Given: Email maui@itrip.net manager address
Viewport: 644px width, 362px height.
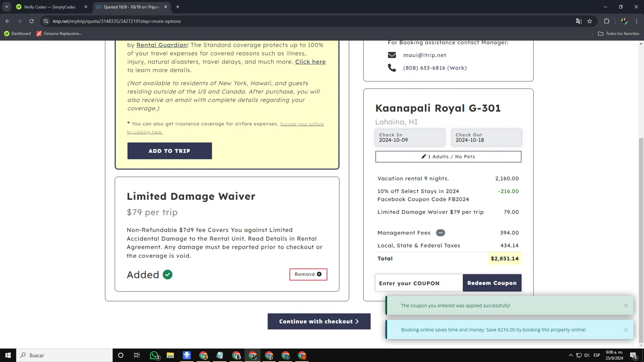Looking at the screenshot, I should pos(425,55).
